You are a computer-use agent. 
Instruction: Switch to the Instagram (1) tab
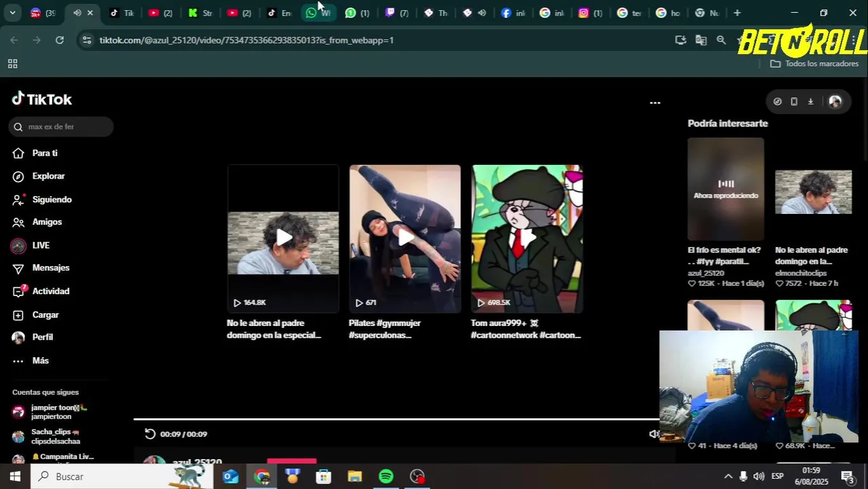pos(592,13)
